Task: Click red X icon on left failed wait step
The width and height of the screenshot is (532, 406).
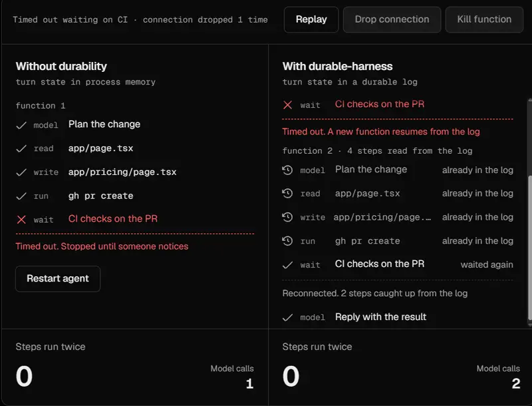Action: (21, 220)
